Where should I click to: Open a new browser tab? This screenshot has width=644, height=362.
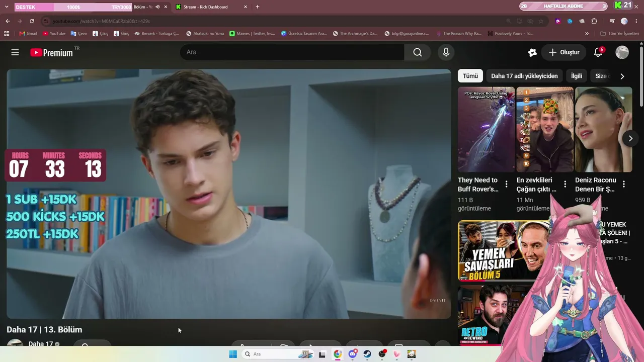click(258, 7)
